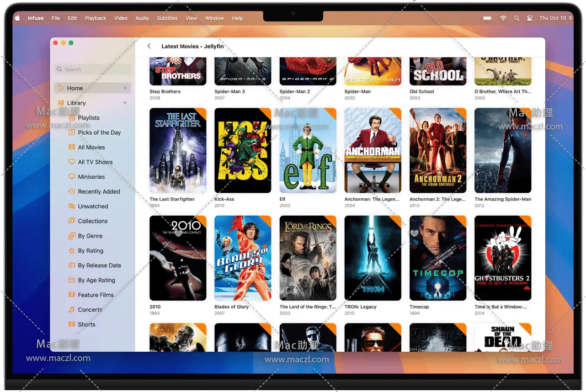Click the Picks of the Day icon

[x=71, y=132]
